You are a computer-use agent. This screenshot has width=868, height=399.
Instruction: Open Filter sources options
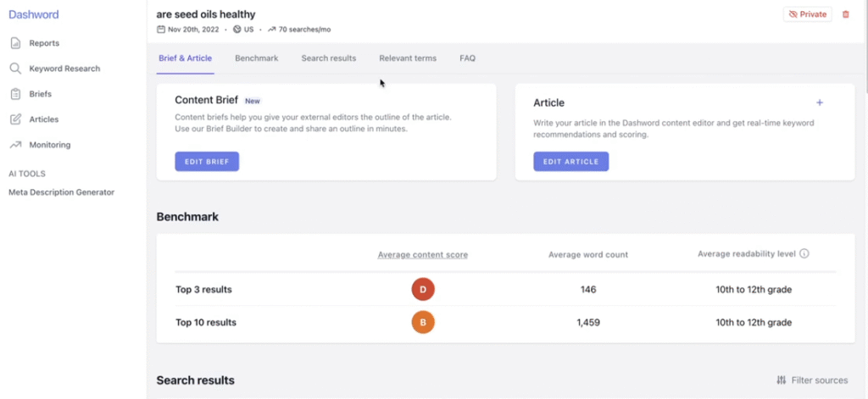(x=812, y=380)
